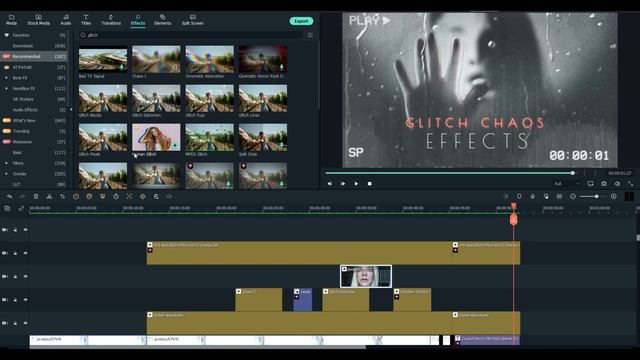640x360 pixels.
Task: Click the plus zoom in timeline icon
Action: (613, 197)
